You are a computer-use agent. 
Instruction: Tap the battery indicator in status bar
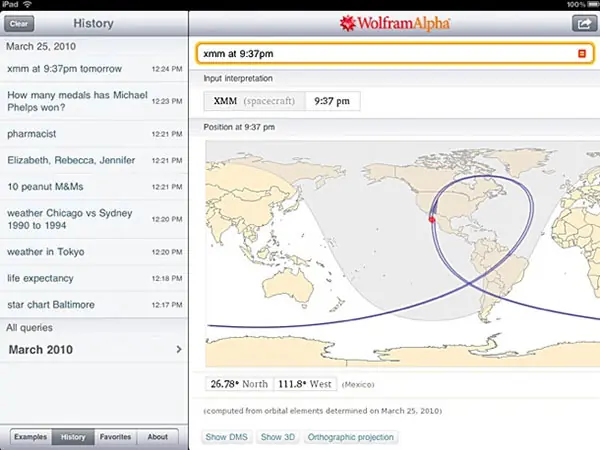click(x=592, y=5)
